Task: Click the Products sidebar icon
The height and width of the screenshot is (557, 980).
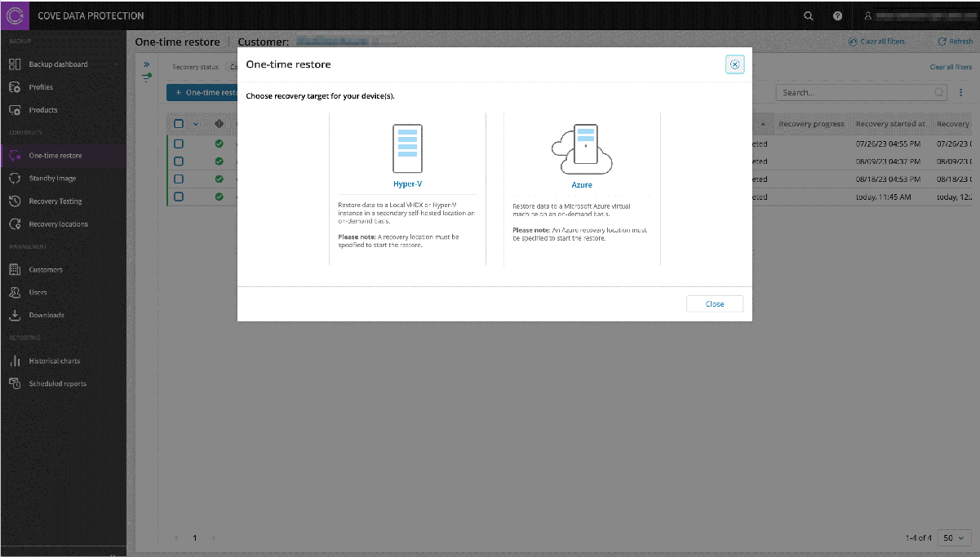Action: 15,110
